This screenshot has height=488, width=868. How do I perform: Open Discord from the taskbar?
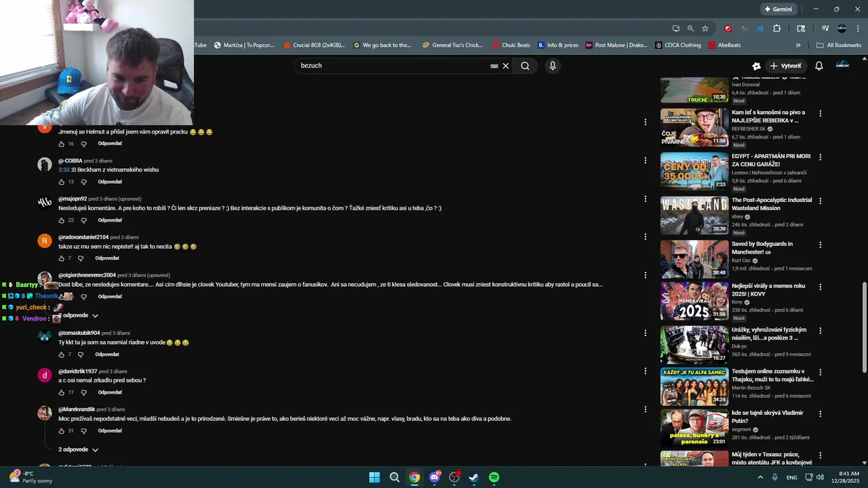(435, 477)
